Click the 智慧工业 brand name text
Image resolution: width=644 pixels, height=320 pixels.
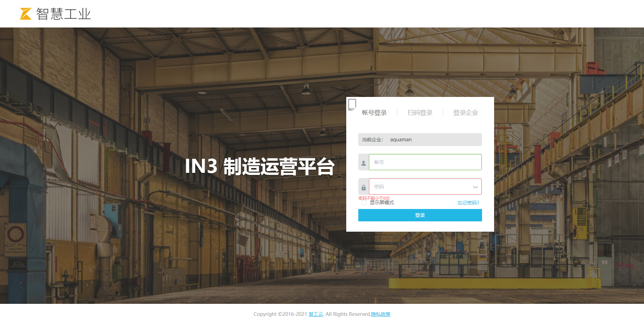point(64,14)
